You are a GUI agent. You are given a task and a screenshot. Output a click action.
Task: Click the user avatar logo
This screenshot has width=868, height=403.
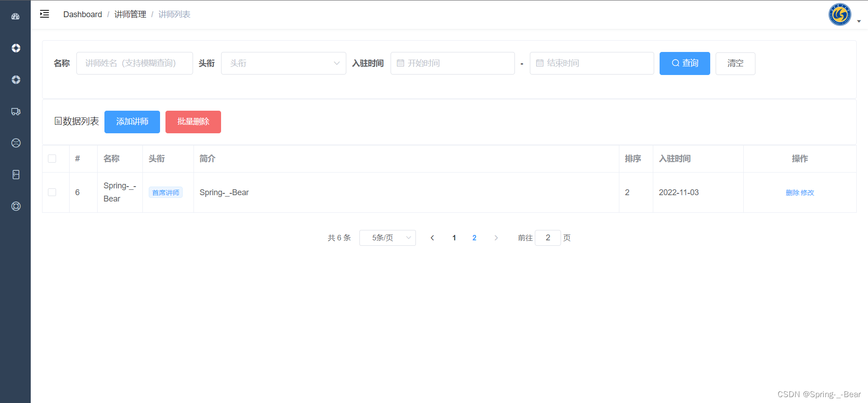click(840, 14)
